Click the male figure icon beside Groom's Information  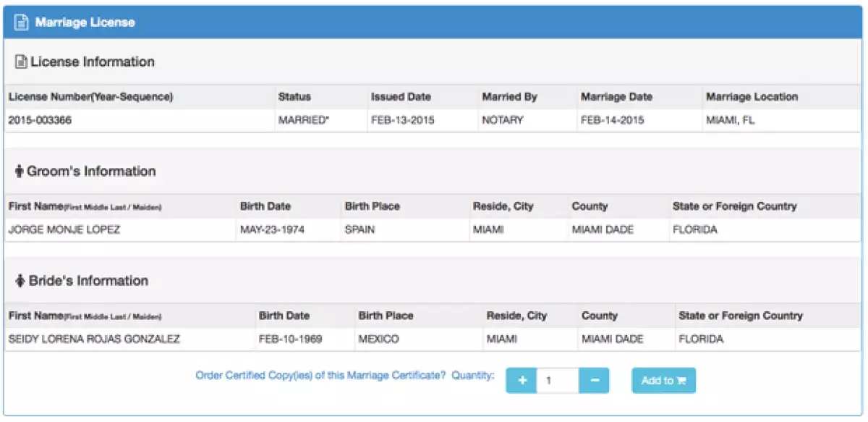coord(19,172)
